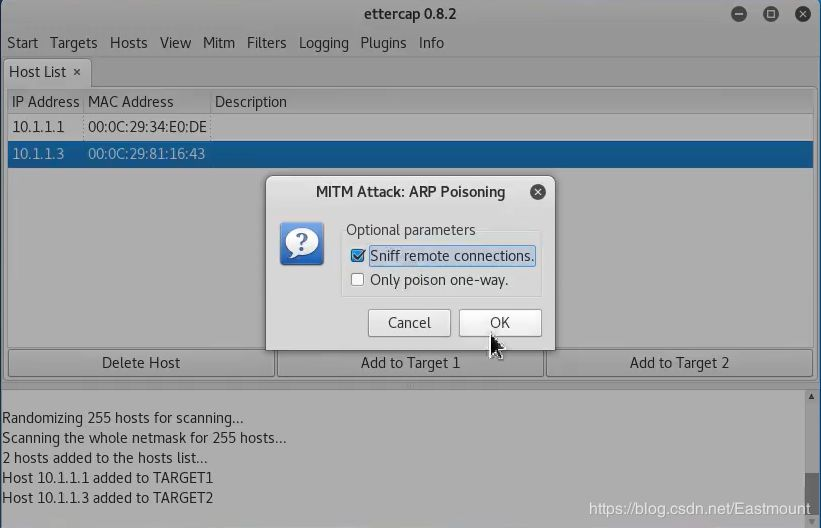
Task: Enable Only poison one-way option
Action: tap(358, 280)
